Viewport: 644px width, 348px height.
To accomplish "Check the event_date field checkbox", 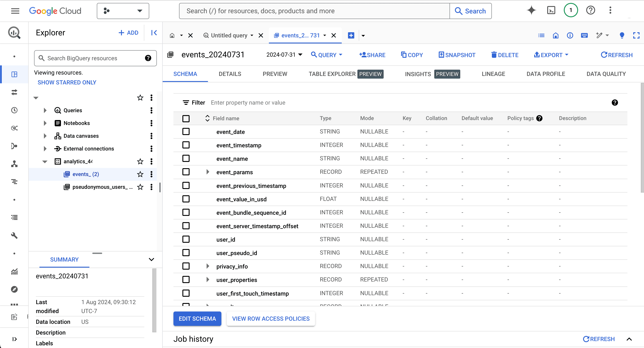I will coord(186,131).
